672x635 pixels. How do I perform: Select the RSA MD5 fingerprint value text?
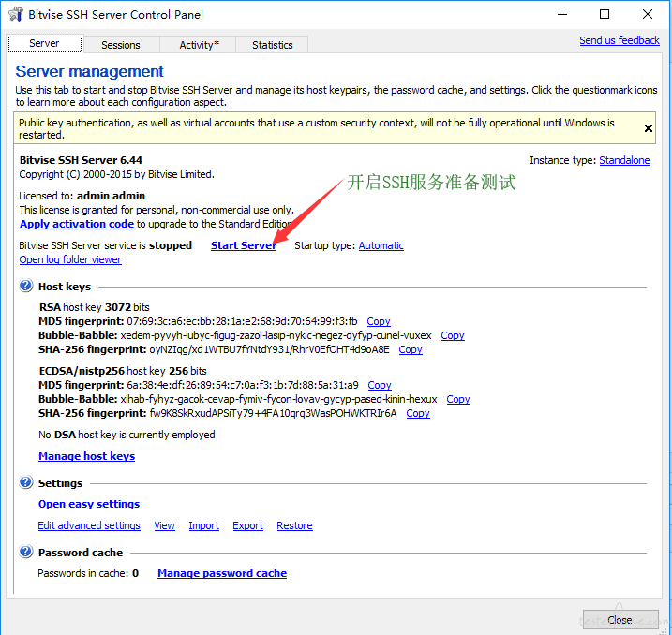[242, 321]
